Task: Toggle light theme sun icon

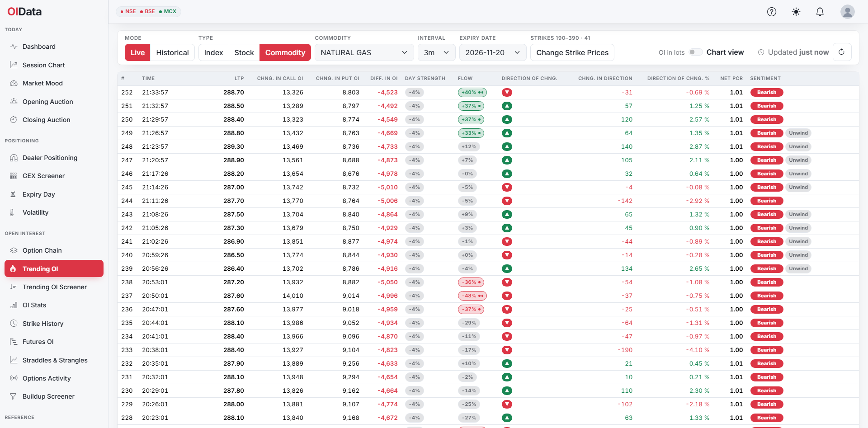Action: tap(796, 12)
